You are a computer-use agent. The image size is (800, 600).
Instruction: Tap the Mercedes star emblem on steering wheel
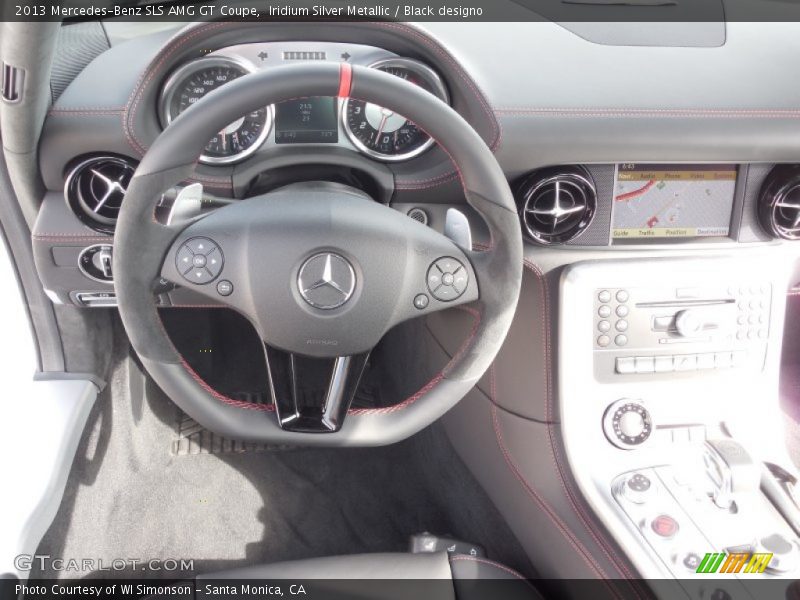click(327, 281)
